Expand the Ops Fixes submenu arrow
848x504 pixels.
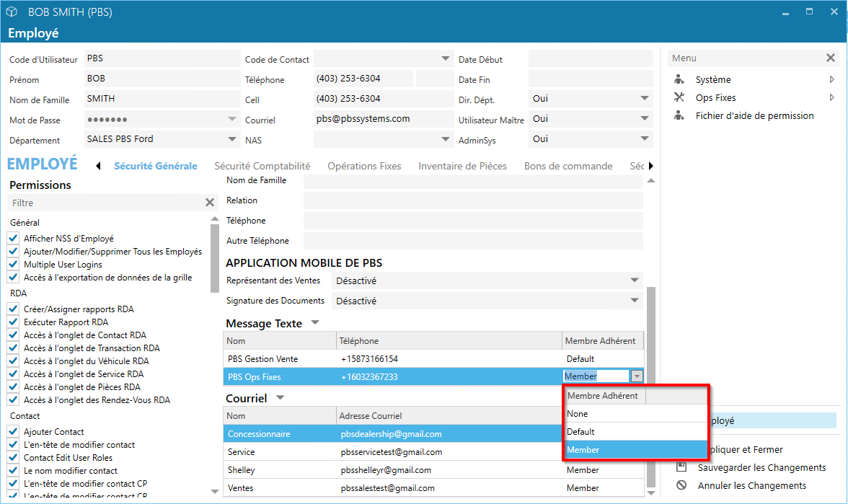click(832, 97)
